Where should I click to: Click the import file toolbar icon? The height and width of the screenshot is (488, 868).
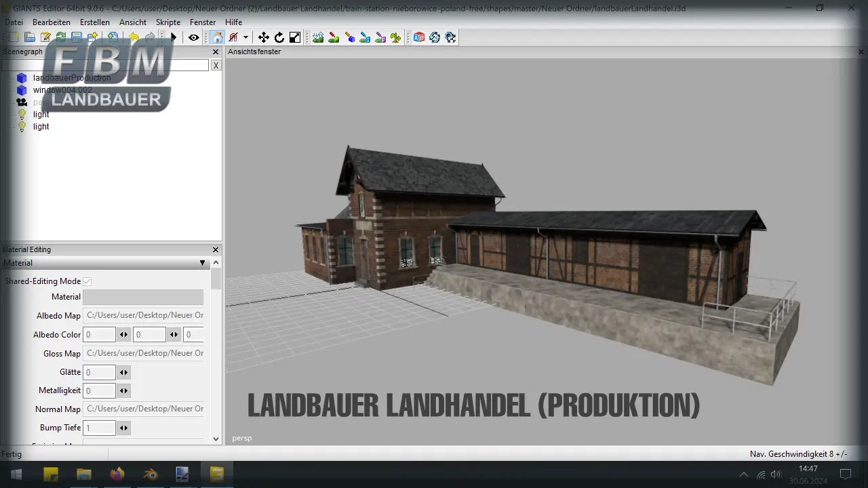pyautogui.click(x=113, y=37)
